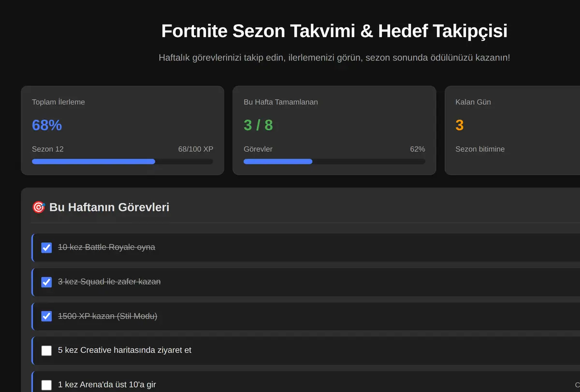Click the Kalan Gün value '3'

[x=460, y=125]
